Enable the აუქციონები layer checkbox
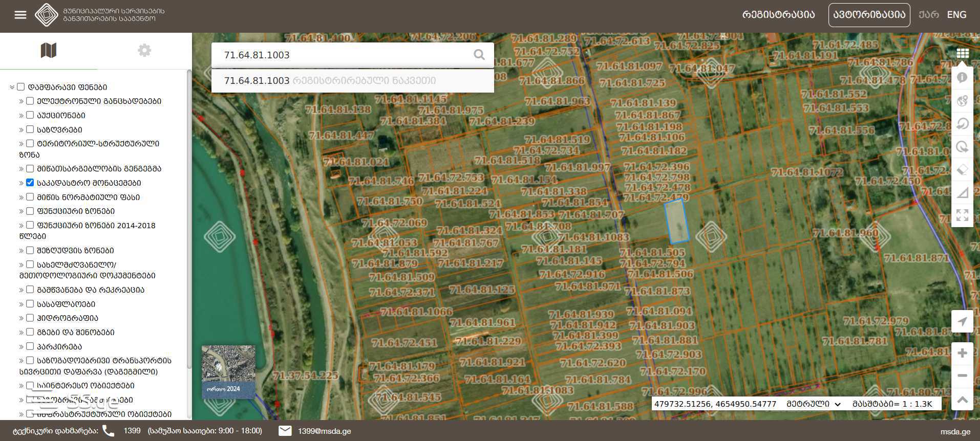980x441 pixels. click(x=30, y=115)
